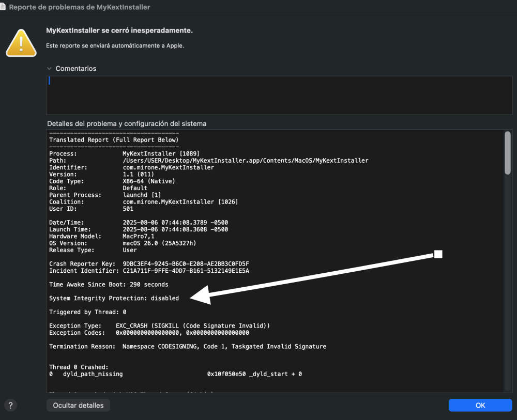Click the 'Path:' line with MyKextInstaller.app
The image size is (517, 420).
[x=209, y=161]
